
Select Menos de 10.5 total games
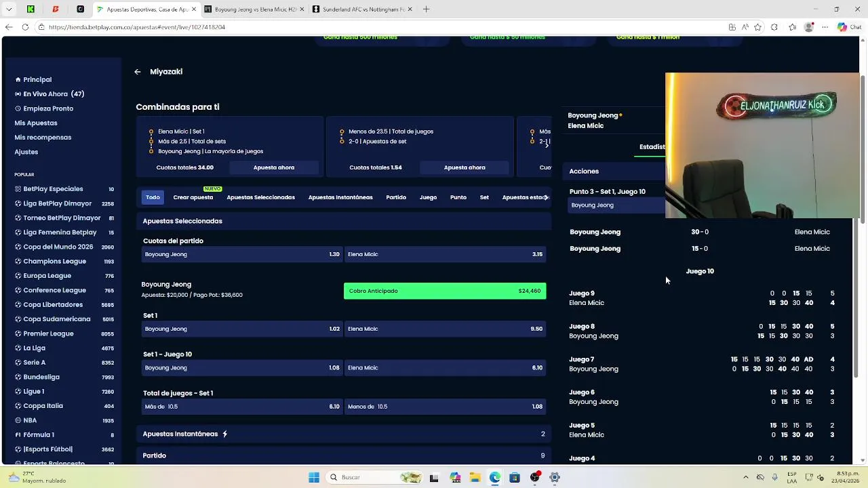(445, 407)
